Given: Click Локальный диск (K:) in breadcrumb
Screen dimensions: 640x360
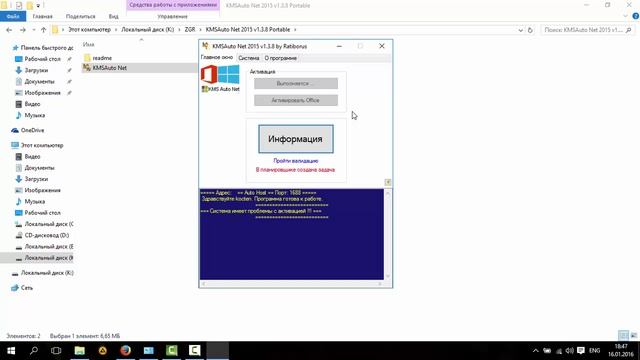Looking at the screenshot, I should click(147, 30).
